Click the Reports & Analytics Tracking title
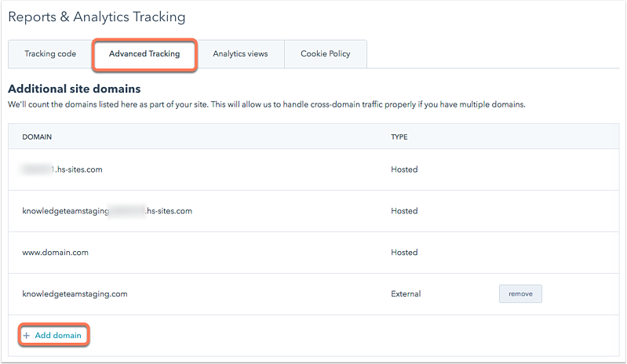 pos(97,16)
